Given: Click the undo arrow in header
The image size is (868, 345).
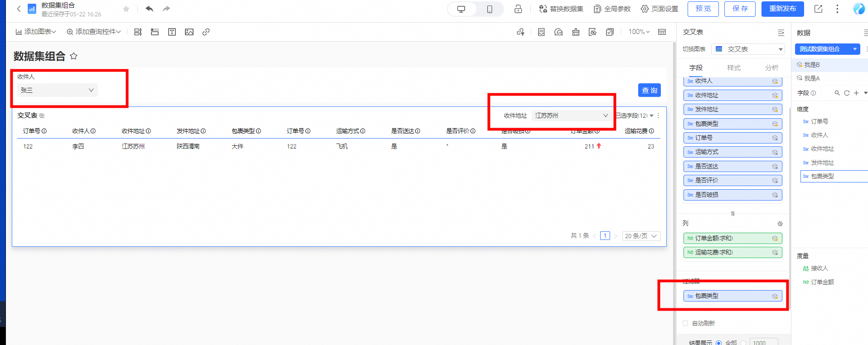Looking at the screenshot, I should coord(150,9).
